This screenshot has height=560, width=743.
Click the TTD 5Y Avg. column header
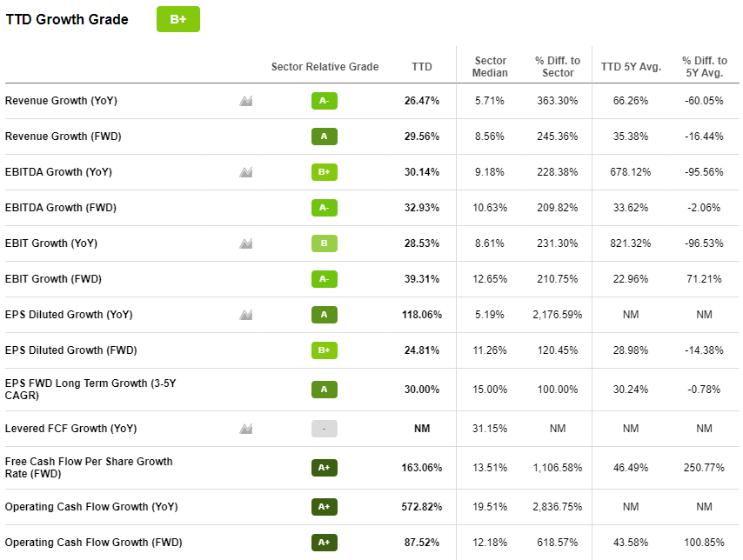[625, 67]
